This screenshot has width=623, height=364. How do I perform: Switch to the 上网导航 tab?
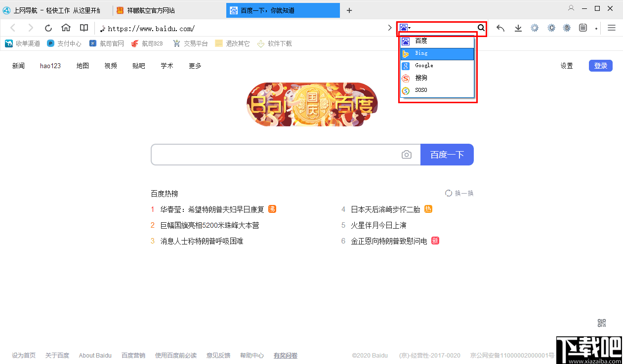coord(56,10)
